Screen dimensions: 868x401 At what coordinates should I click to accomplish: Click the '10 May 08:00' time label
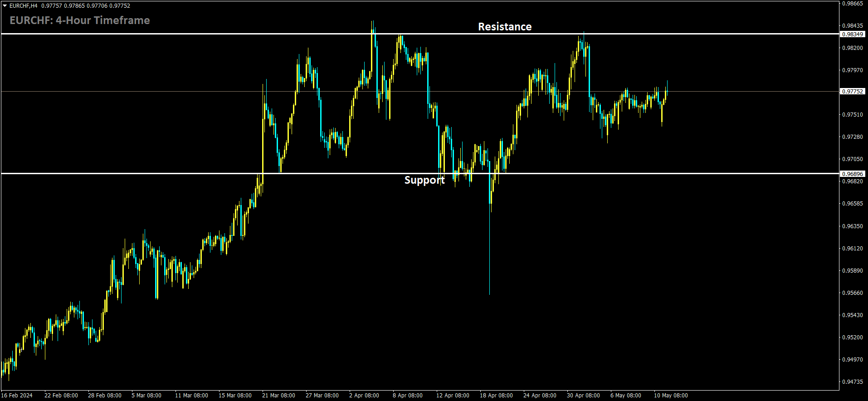671,396
